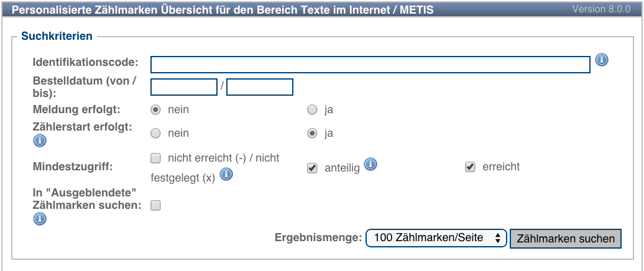The image size is (644, 271).
Task: Enable the nicht erreicht / nicht festgelegt checkbox
Action: [155, 158]
